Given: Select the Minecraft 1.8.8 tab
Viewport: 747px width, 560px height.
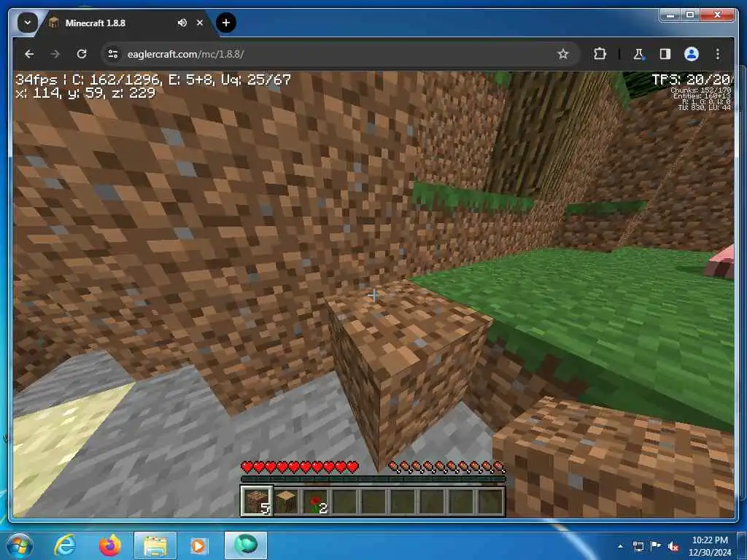Looking at the screenshot, I should pos(126,23).
